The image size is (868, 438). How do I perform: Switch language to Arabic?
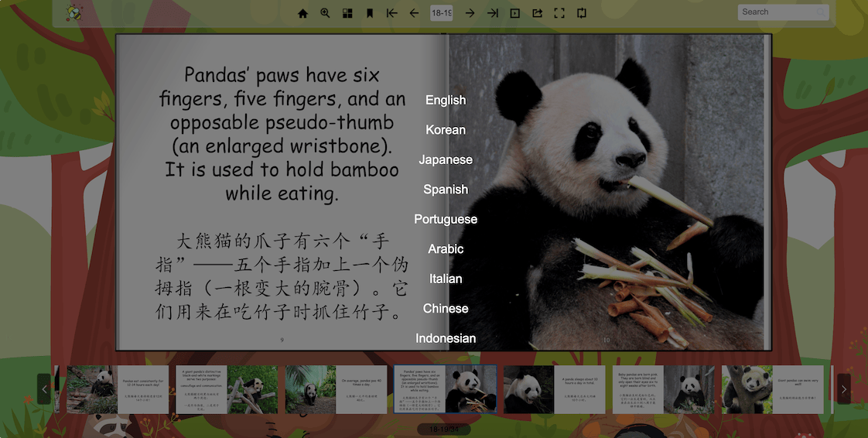point(446,249)
